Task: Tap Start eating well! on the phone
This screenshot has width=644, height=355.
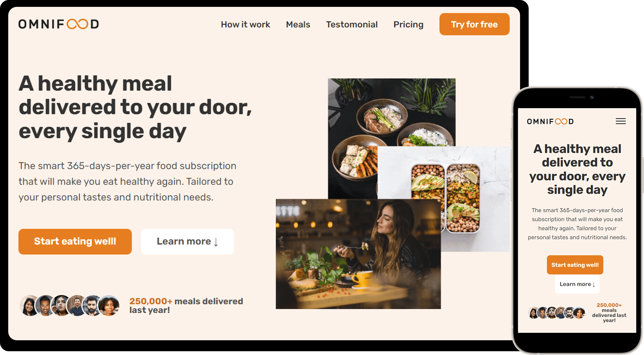Action: [x=575, y=265]
